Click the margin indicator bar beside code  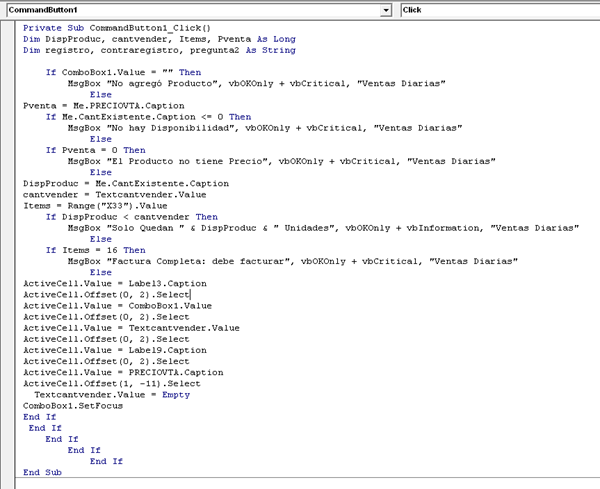(7, 253)
